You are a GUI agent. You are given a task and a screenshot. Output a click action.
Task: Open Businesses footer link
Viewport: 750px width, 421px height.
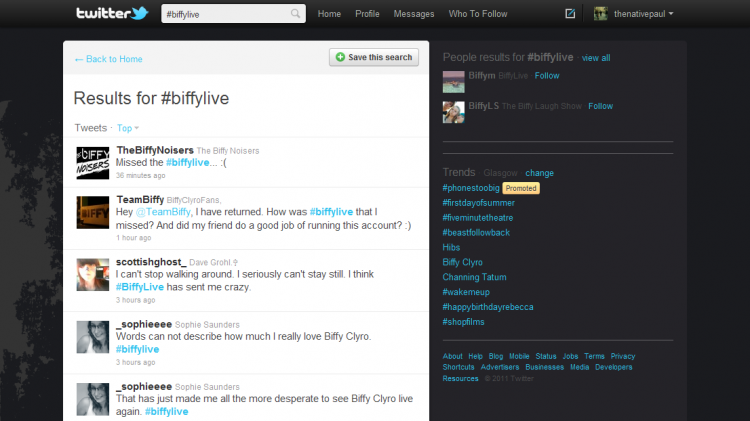click(544, 367)
